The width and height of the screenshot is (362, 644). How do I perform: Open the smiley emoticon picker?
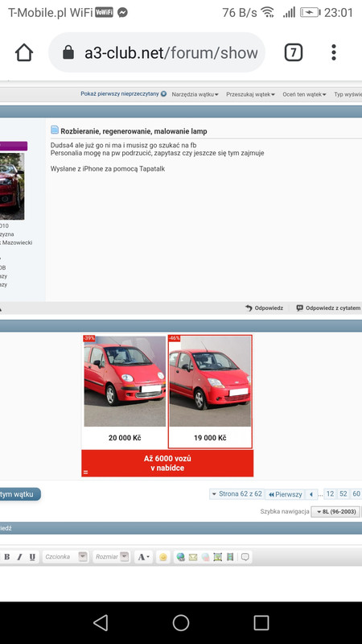pos(163,557)
